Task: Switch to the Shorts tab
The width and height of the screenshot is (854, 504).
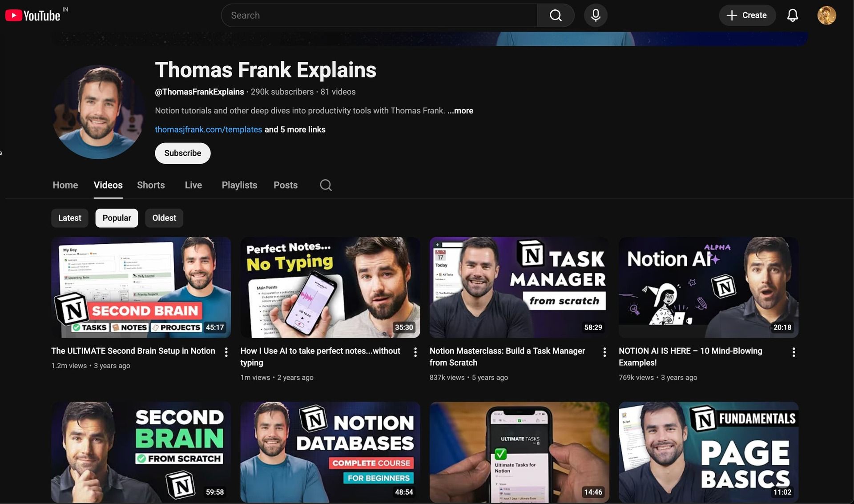Action: 151,185
